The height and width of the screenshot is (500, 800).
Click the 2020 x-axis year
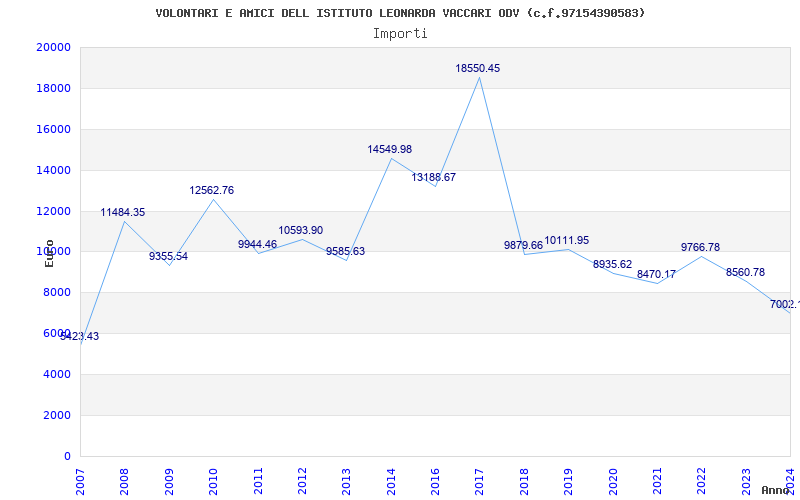tap(613, 481)
